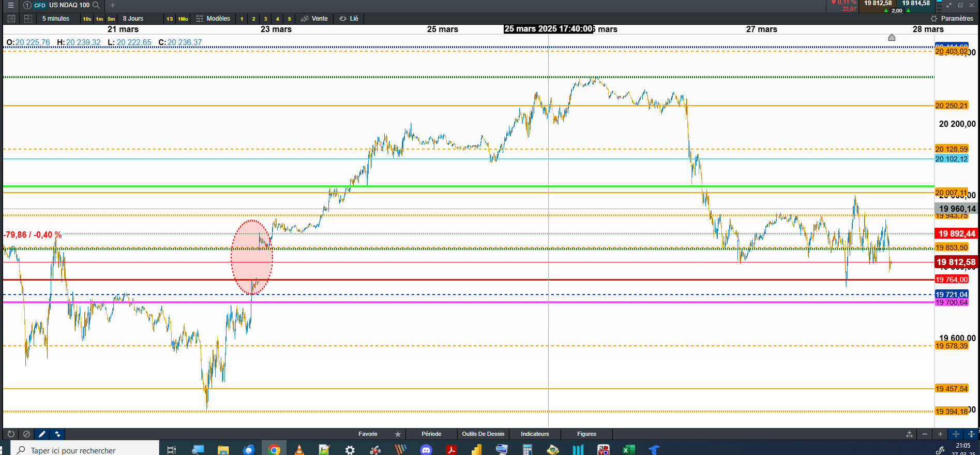Click the alert house marker on chart
Viewport: 980px width, 455px height.
(x=892, y=37)
